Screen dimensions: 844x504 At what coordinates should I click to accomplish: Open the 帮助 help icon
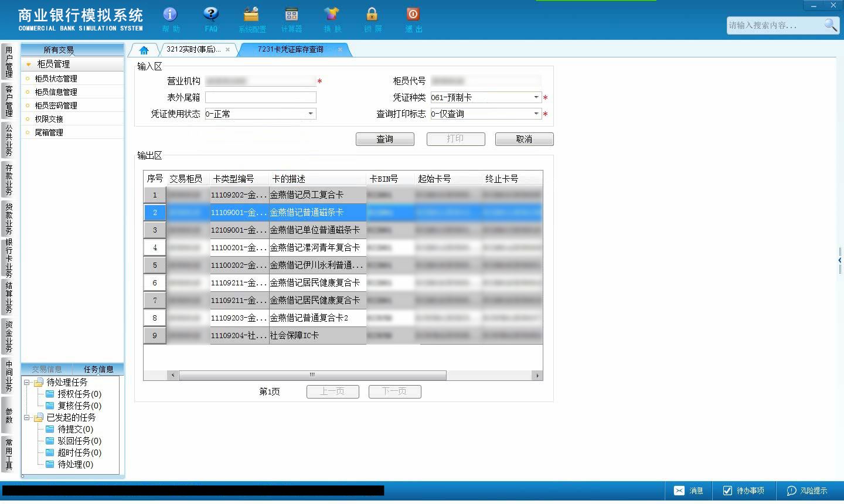pyautogui.click(x=170, y=14)
